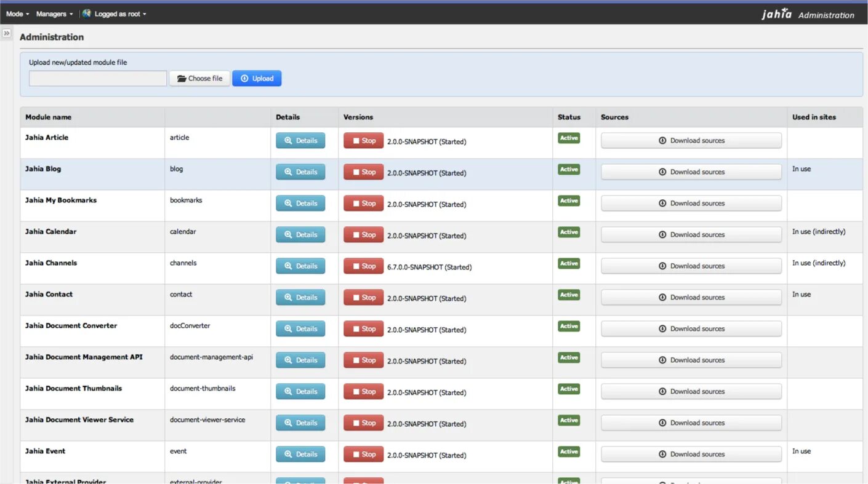This screenshot has height=484, width=868.
Task: Stop the Jahia Channels module
Action: (x=363, y=266)
